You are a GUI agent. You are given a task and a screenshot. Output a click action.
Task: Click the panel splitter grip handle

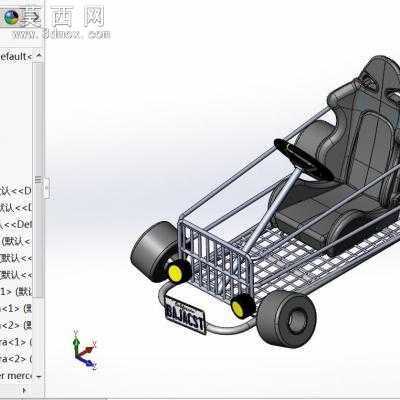tap(47, 188)
